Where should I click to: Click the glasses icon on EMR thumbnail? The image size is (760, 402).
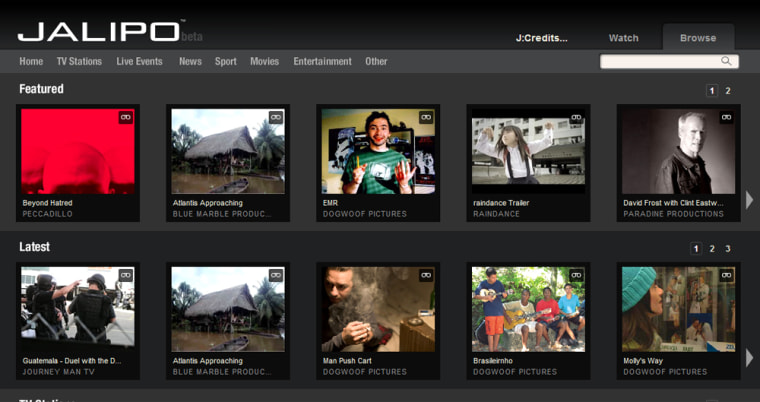pos(426,117)
